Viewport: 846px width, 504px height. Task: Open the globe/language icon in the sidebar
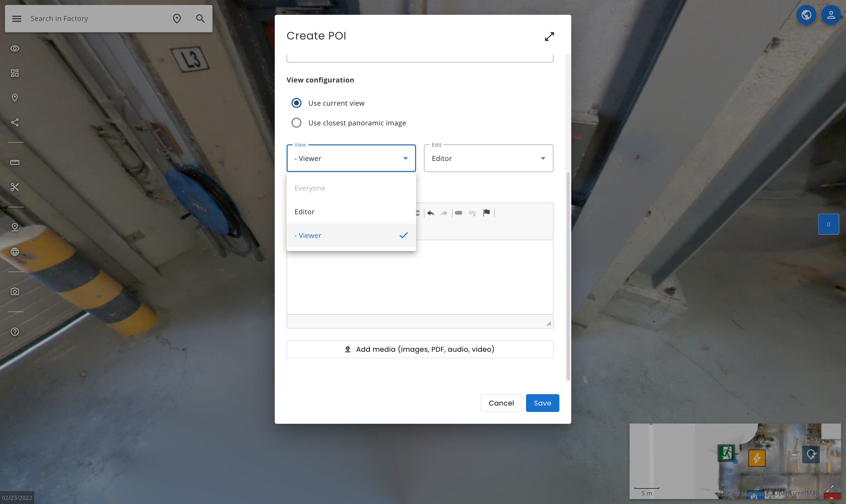pyautogui.click(x=15, y=252)
